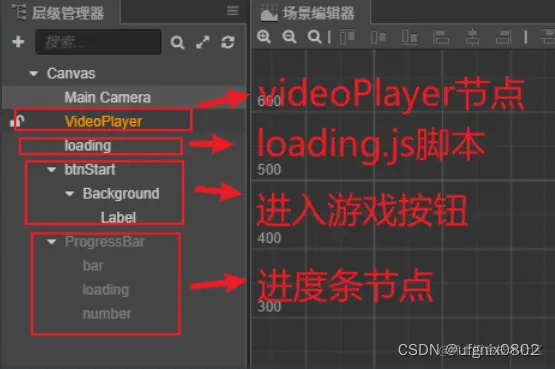The image size is (555, 369).
Task: Select the loading node under Canvas
Action: click(88, 146)
